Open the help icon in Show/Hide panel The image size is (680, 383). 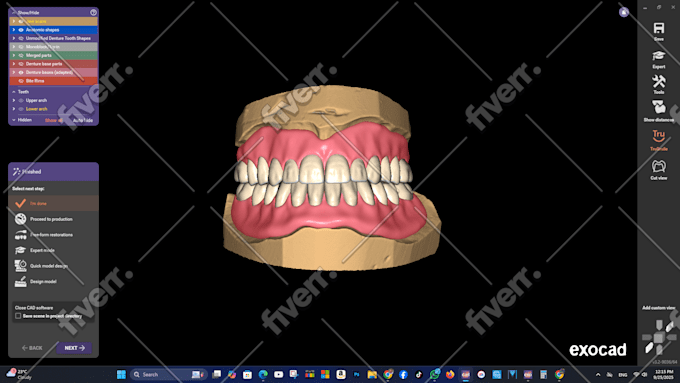click(93, 13)
